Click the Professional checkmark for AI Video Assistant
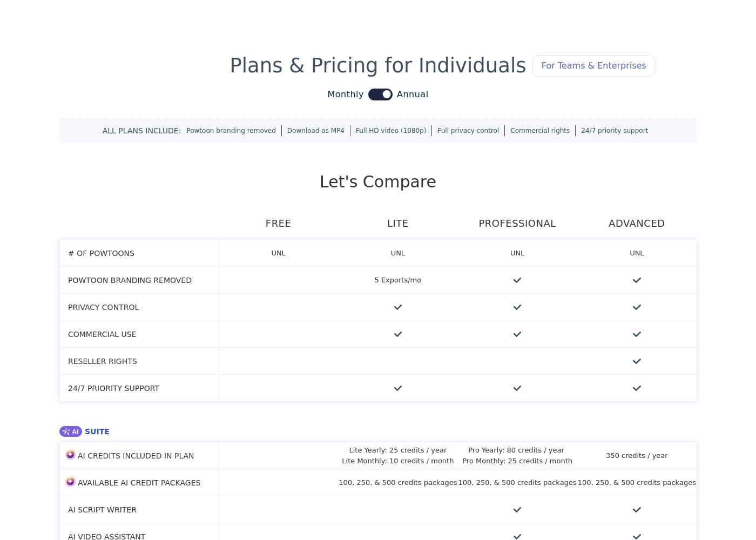The image size is (756, 540). click(517, 537)
